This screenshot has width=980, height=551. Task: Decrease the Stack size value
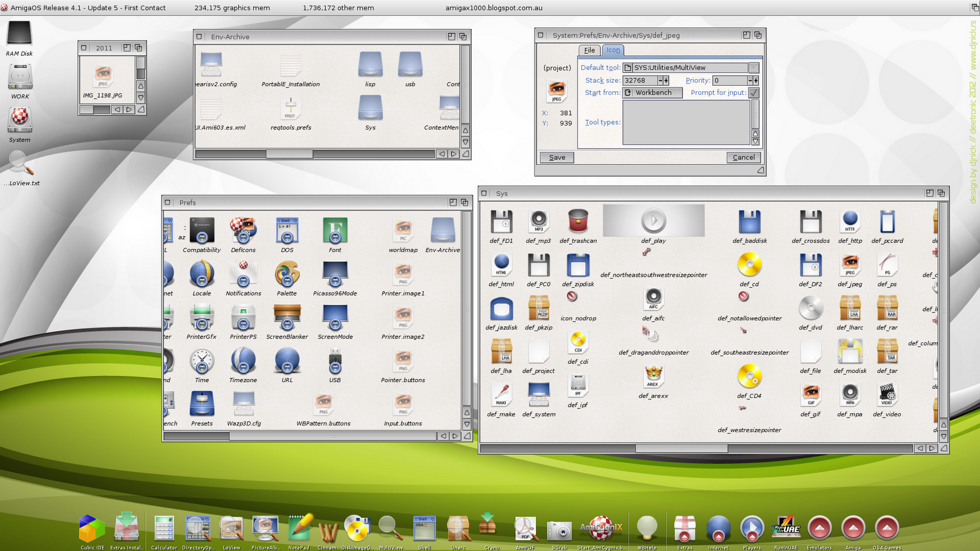coord(661,81)
